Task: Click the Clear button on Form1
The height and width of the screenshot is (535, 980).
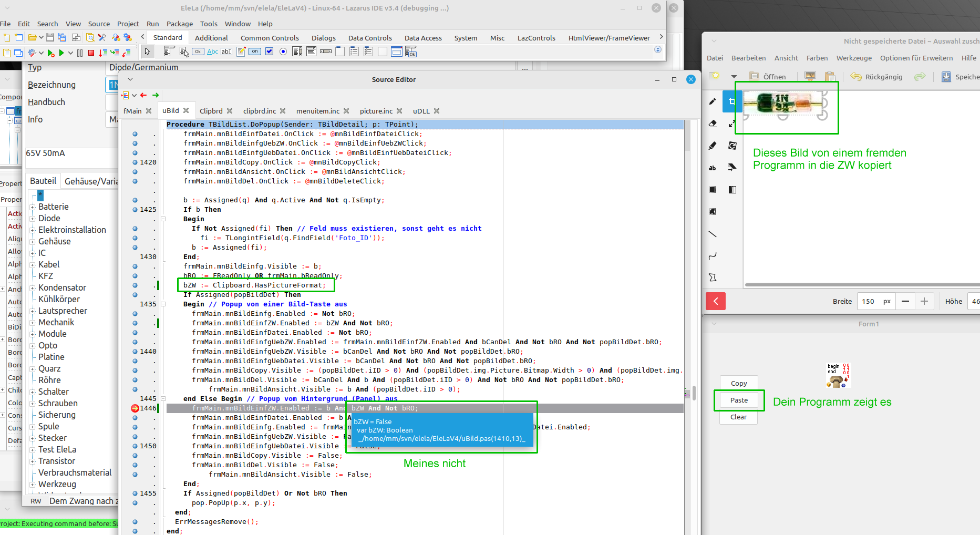Action: (x=738, y=417)
